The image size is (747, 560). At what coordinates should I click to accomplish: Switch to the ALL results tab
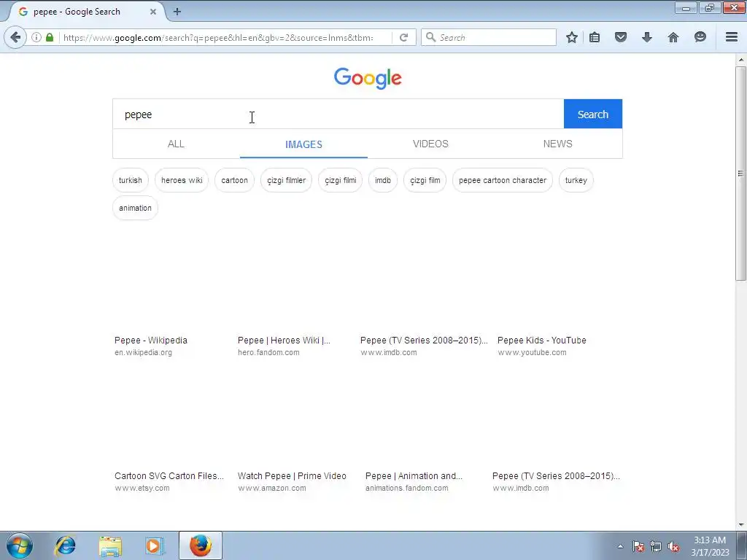click(x=176, y=144)
